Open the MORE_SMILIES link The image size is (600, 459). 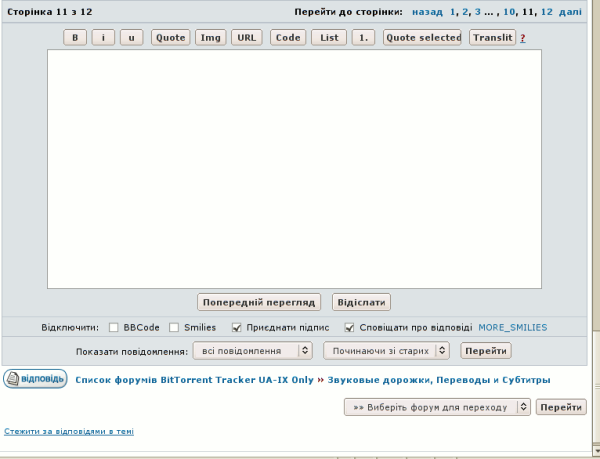513,327
